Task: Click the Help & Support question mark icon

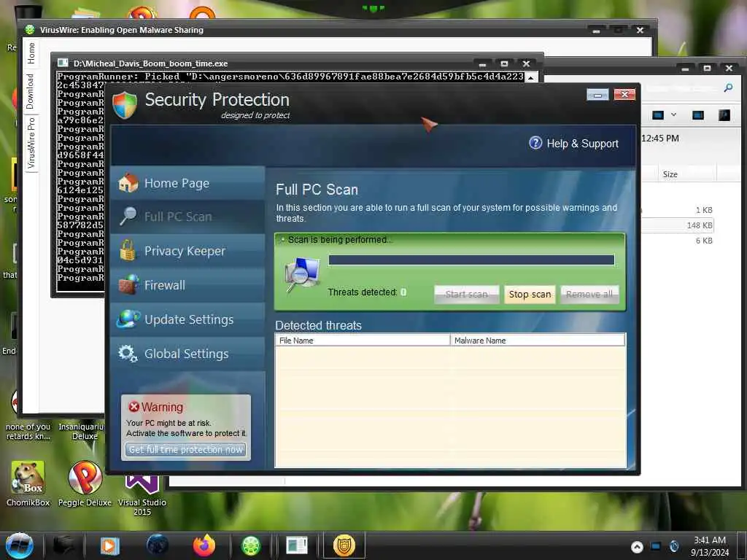Action: point(535,143)
